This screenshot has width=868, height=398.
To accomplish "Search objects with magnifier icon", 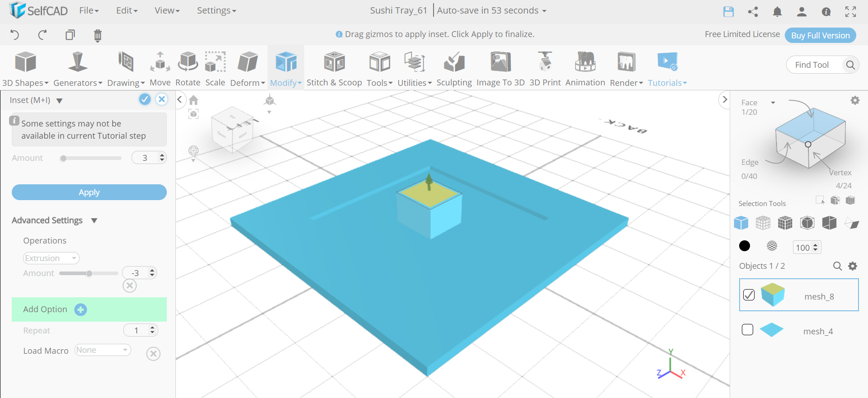I will [837, 266].
